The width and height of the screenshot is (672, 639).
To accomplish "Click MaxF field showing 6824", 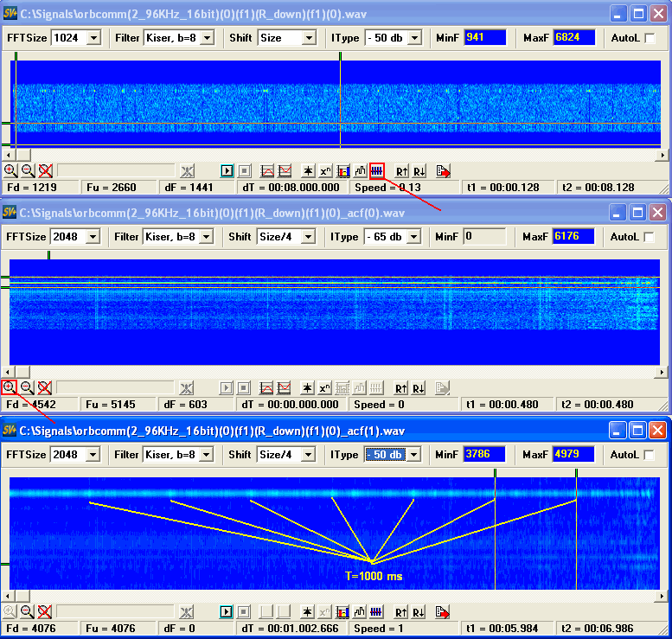I will (573, 38).
